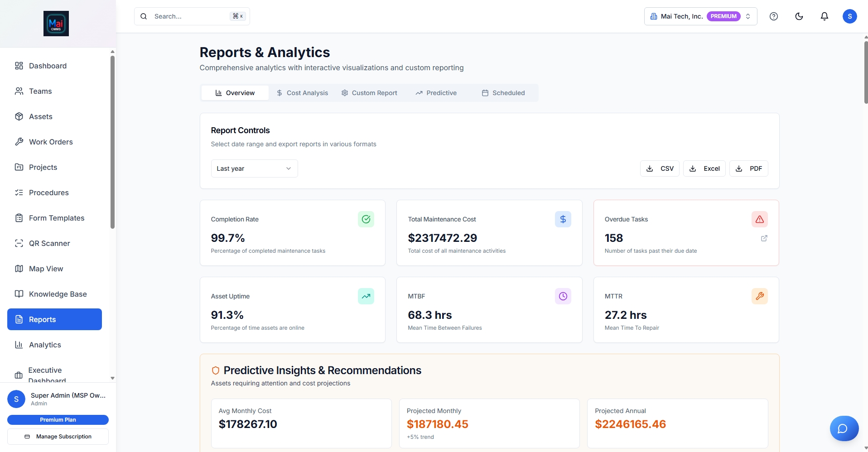Image resolution: width=868 pixels, height=452 pixels.
Task: Open the help question-mark icon
Action: click(x=773, y=16)
